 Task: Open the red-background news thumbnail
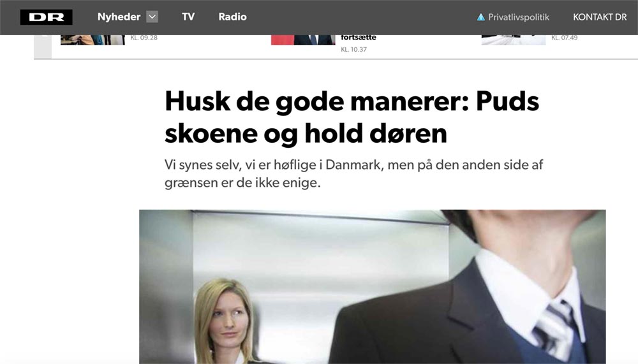pos(303,40)
